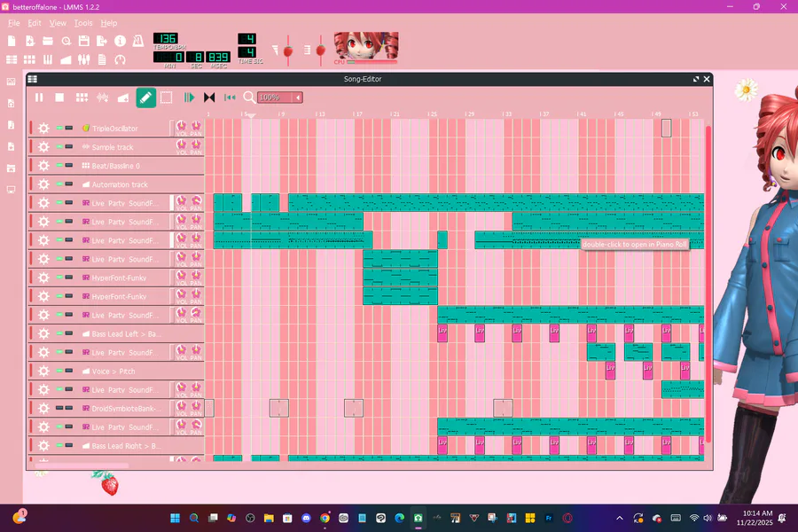The height and width of the screenshot is (532, 798).
Task: Open recently opened projects list
Action: [x=66, y=42]
